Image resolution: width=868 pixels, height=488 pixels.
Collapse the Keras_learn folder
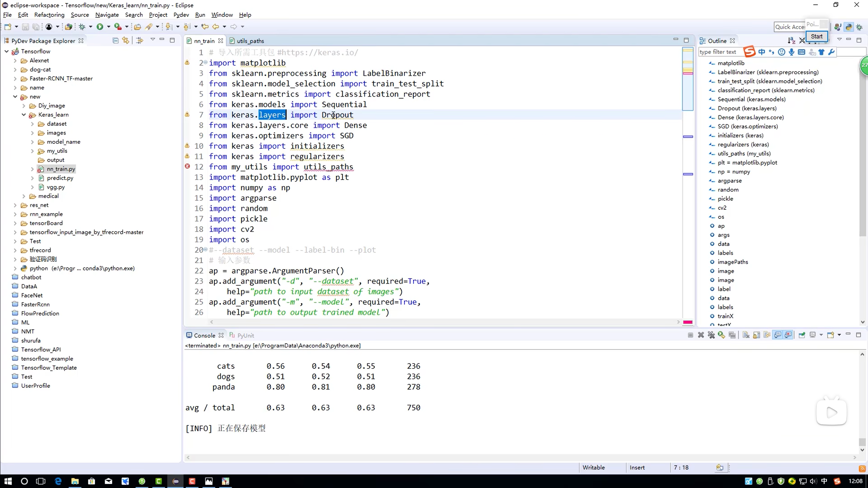(x=24, y=115)
